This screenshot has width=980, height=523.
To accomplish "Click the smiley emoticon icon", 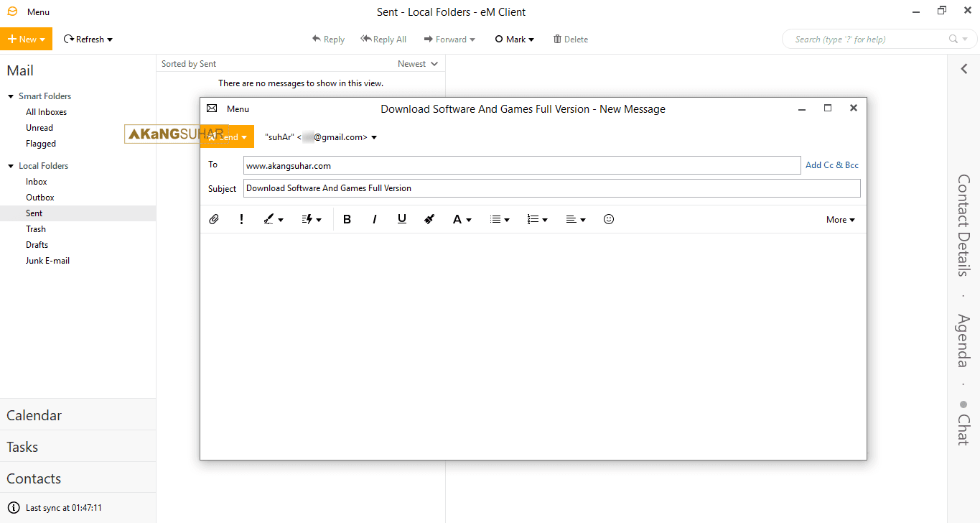I will (x=609, y=219).
